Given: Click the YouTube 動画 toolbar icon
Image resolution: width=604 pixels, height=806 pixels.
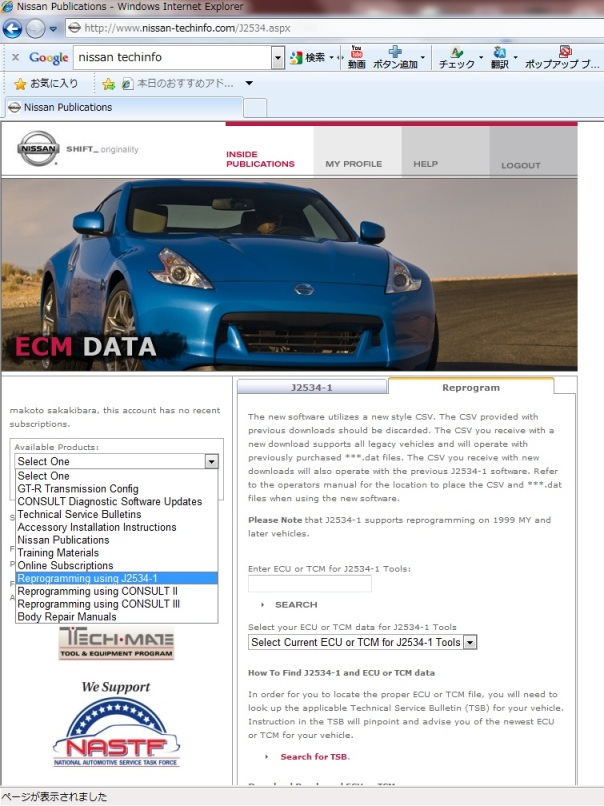Looking at the screenshot, I should pyautogui.click(x=356, y=57).
